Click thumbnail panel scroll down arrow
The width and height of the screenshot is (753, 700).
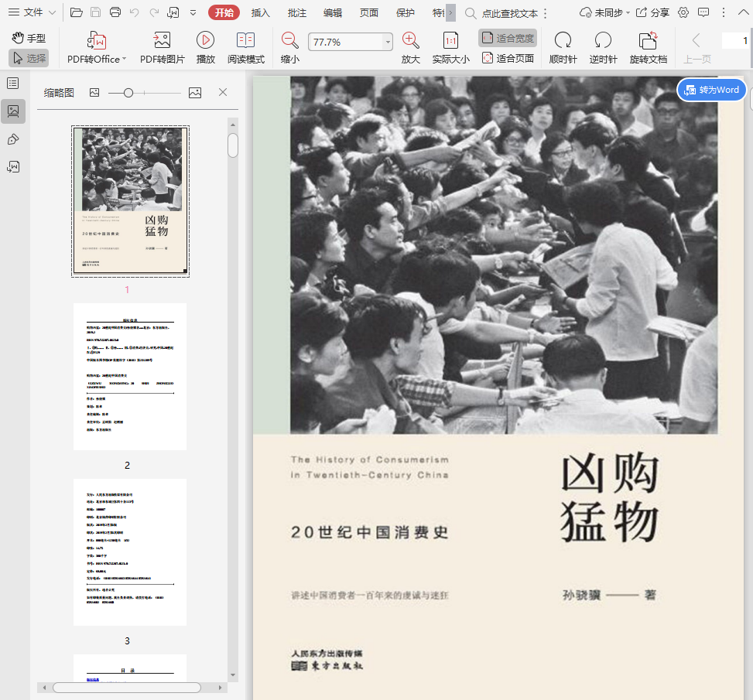tap(233, 675)
